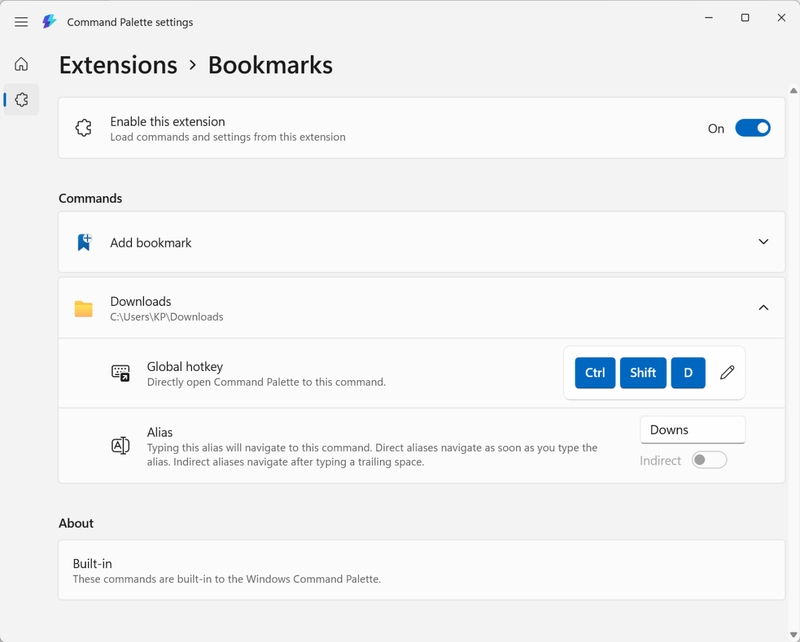Click the D key button
Screen dimensions: 800x642
click(688, 373)
